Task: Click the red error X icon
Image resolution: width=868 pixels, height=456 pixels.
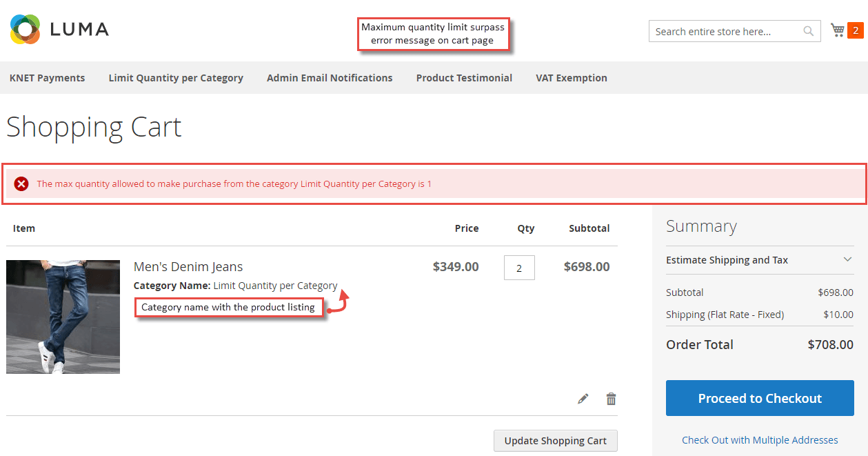Action: [x=21, y=183]
